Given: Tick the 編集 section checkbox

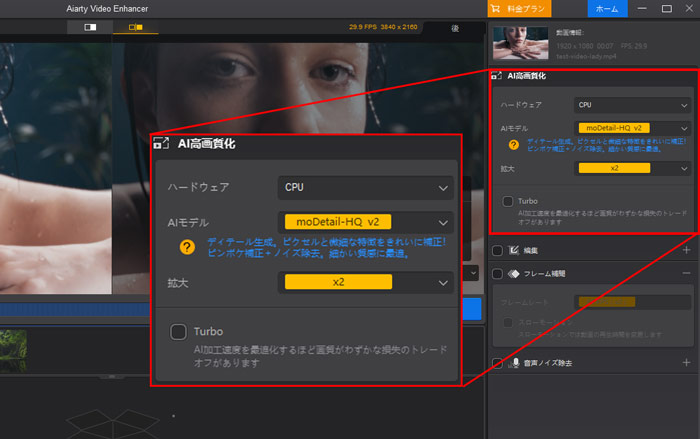Looking at the screenshot, I should tap(497, 251).
